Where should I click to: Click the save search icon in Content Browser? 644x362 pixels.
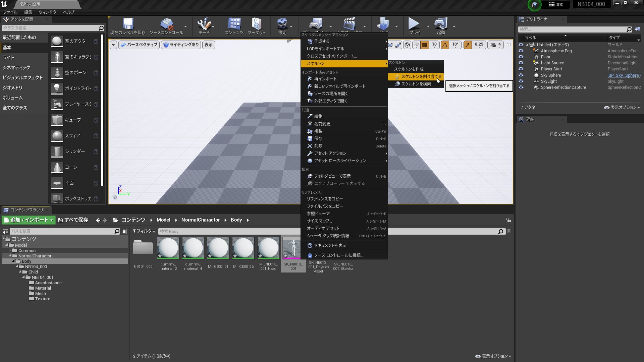pos(509,231)
